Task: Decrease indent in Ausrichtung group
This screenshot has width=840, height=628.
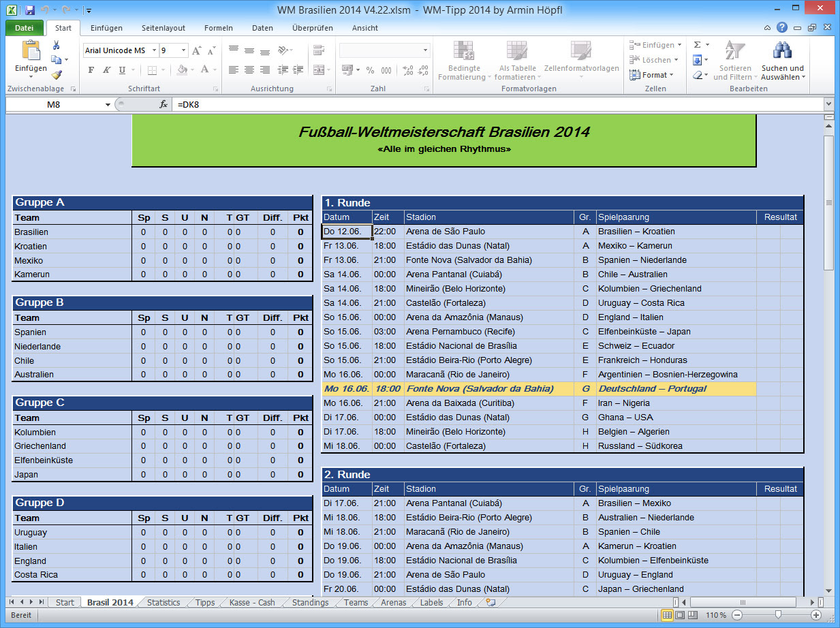Action: (283, 69)
